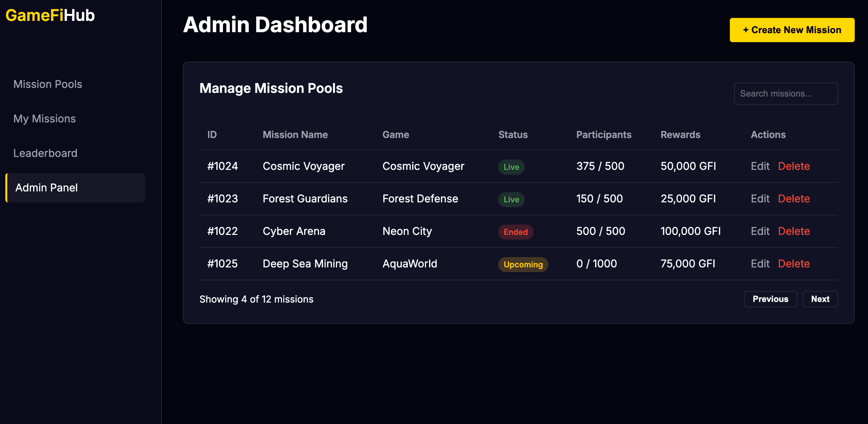Click the Live badge for Forest Guardians
The width and height of the screenshot is (868, 424).
coord(511,199)
